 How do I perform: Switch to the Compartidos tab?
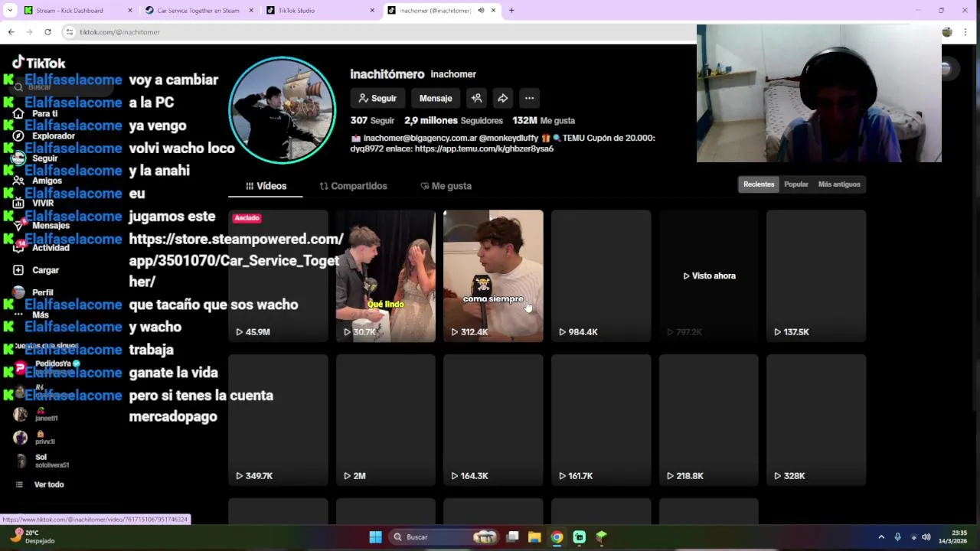[353, 186]
